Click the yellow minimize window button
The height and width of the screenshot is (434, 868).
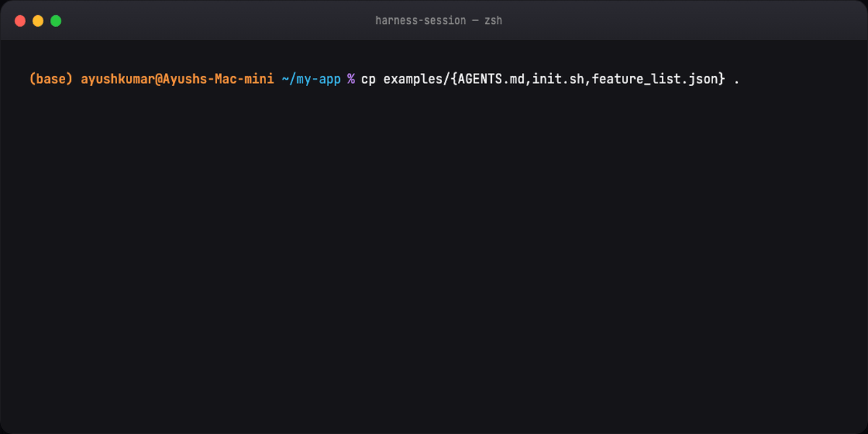point(38,21)
